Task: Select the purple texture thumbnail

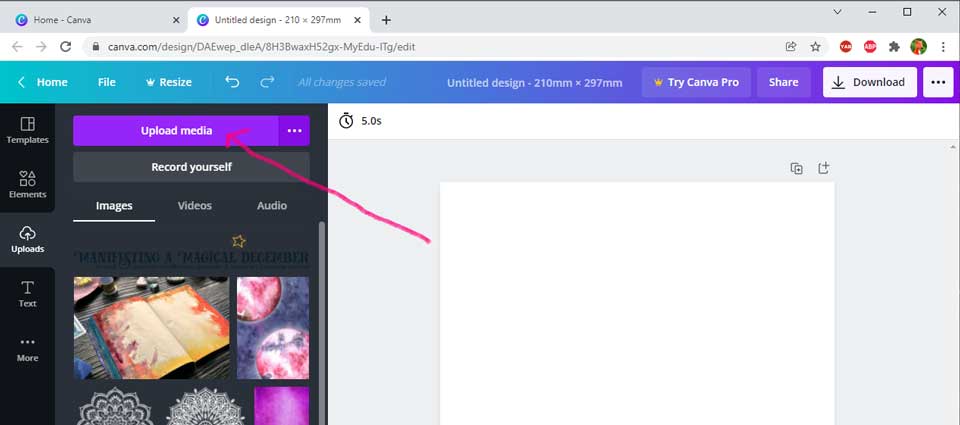Action: [x=282, y=405]
